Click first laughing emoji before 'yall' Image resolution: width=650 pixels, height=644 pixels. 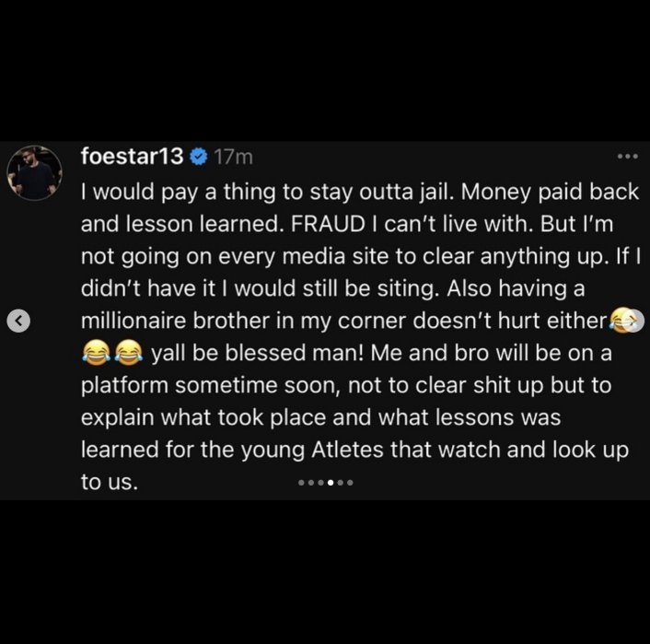click(x=96, y=352)
